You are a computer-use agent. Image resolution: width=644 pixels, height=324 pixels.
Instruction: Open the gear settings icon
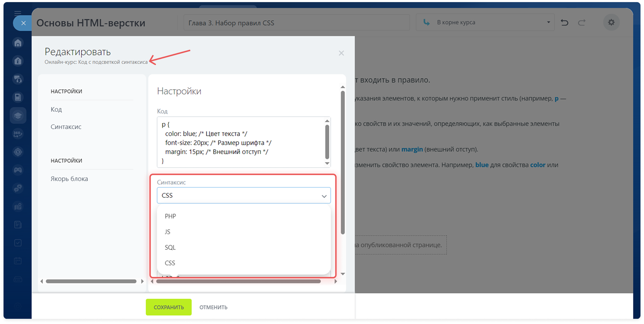[611, 22]
